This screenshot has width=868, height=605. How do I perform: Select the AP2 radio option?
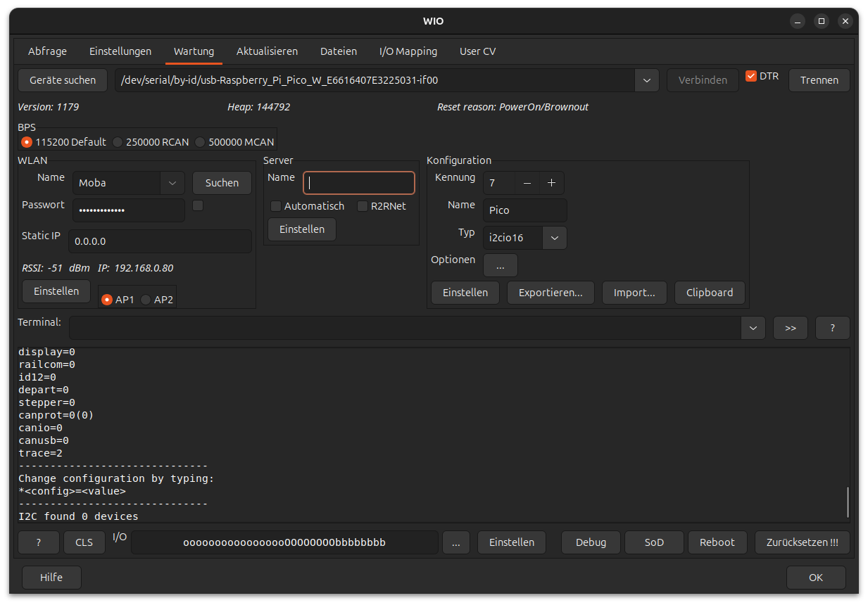pyautogui.click(x=146, y=300)
